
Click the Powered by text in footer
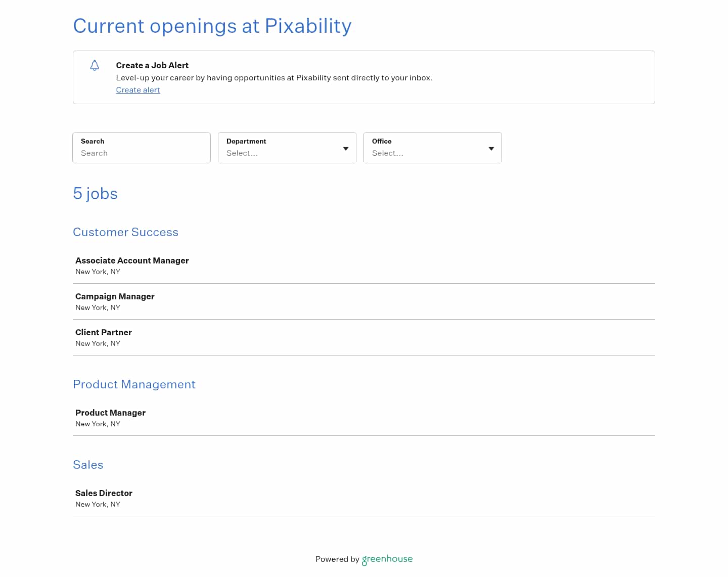(x=337, y=559)
